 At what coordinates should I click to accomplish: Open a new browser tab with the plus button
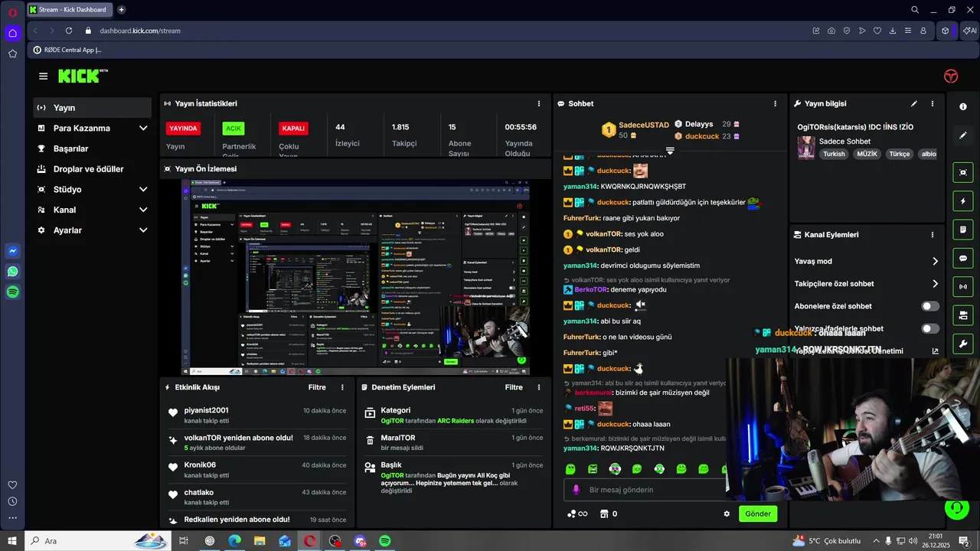pos(121,10)
